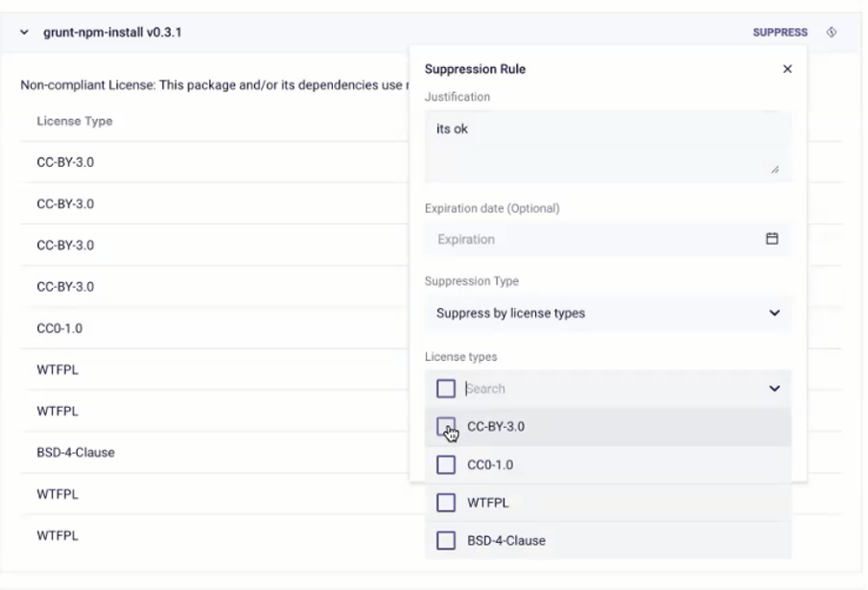Close the Suppression Rule popup
The image size is (868, 590).
(787, 69)
